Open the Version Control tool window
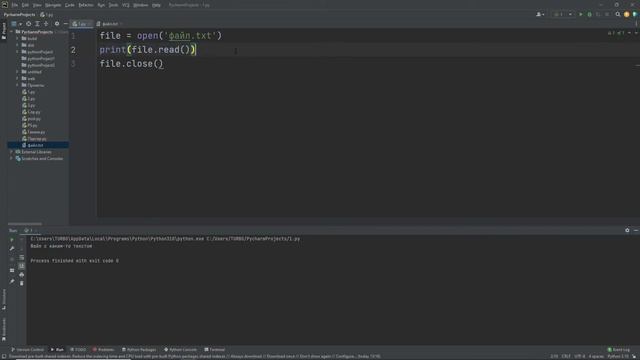The width and height of the screenshot is (640, 360). coord(27,350)
